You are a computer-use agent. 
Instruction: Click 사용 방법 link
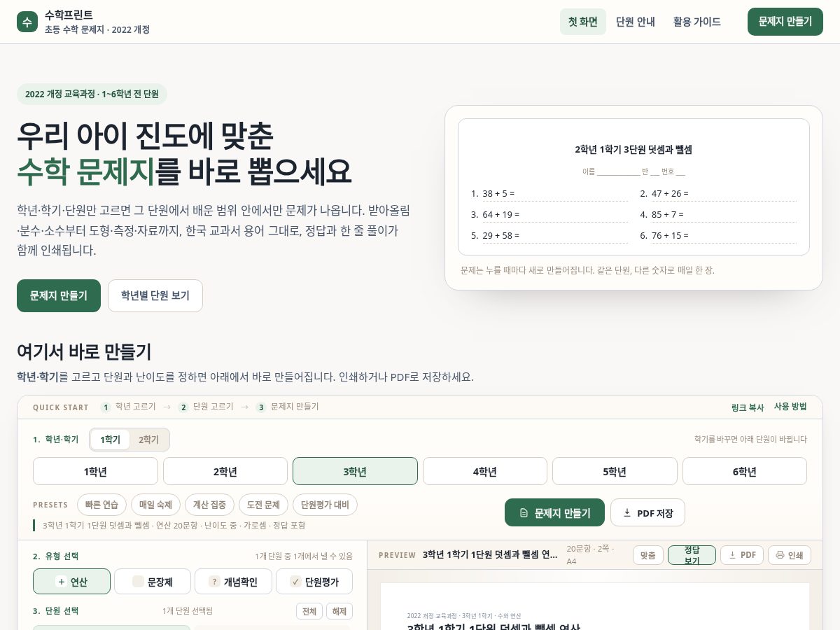[x=790, y=407]
